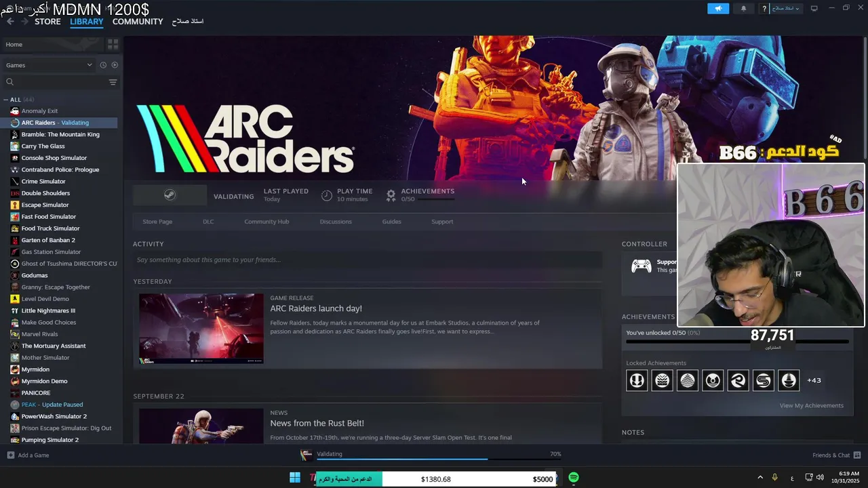
Task: Click the Little Nightmares III icon
Action: [15, 310]
